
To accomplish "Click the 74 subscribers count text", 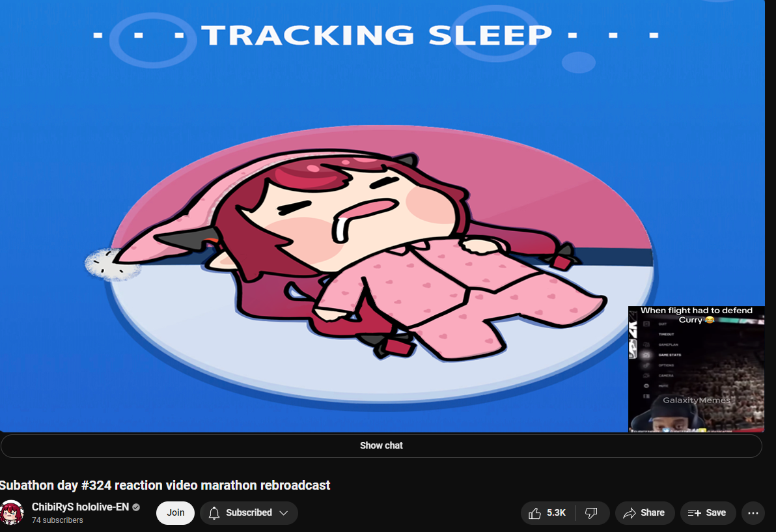I will click(x=57, y=520).
